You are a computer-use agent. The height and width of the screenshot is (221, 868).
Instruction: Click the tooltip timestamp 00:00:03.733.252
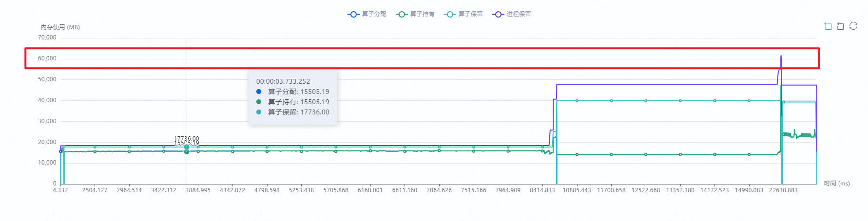pos(283,81)
